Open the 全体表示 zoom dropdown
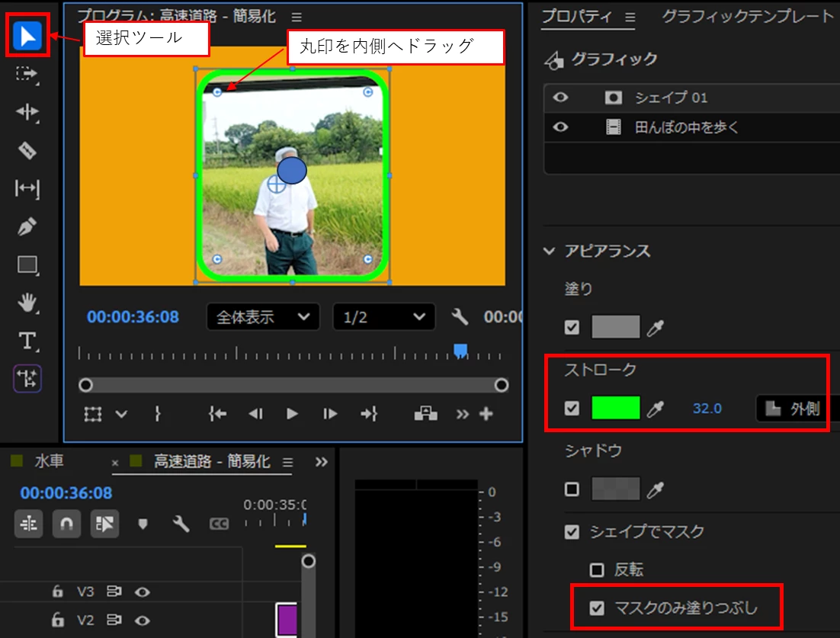The width and height of the screenshot is (840, 638). coord(263,317)
